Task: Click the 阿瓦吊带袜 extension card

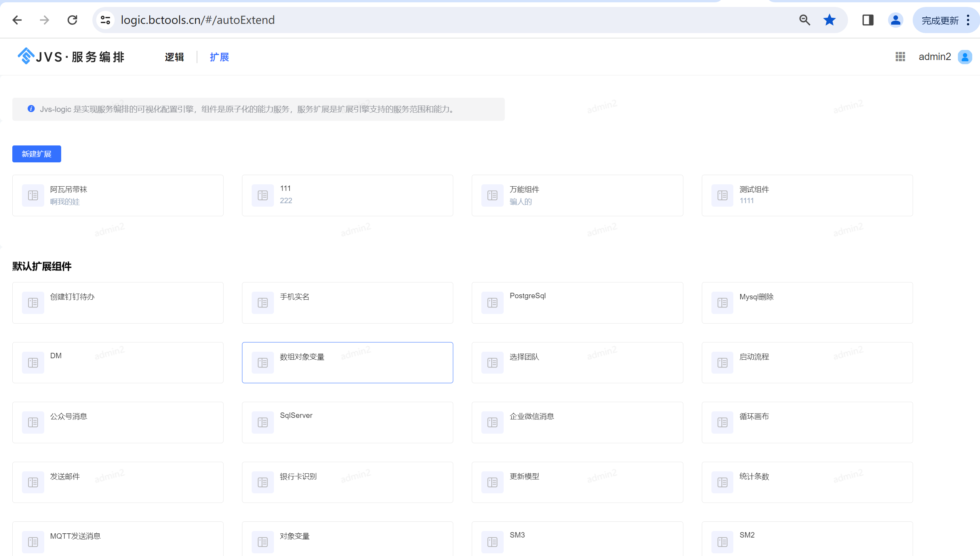Action: [x=117, y=195]
